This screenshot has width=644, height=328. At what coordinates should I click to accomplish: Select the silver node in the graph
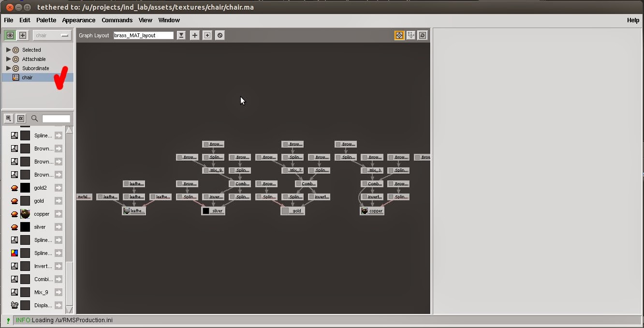coord(213,211)
